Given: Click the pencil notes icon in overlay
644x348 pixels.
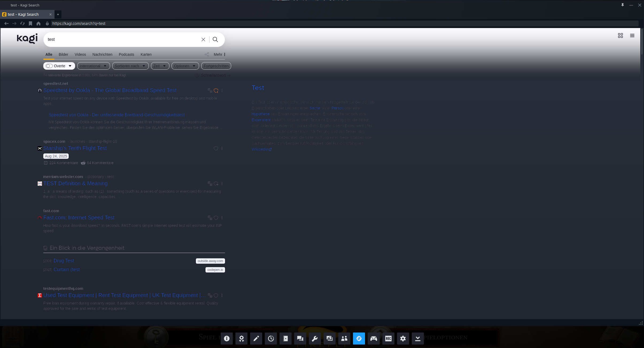Looking at the screenshot, I should (x=256, y=339).
